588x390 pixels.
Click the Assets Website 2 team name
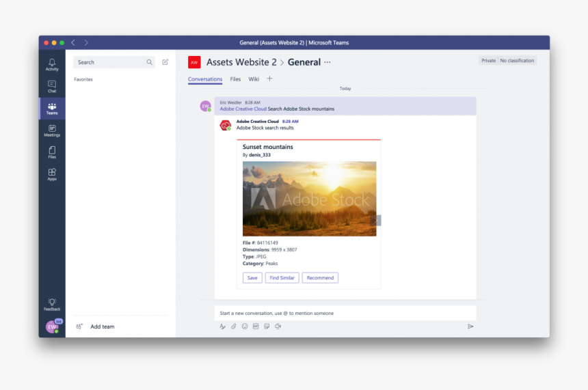[x=241, y=62]
